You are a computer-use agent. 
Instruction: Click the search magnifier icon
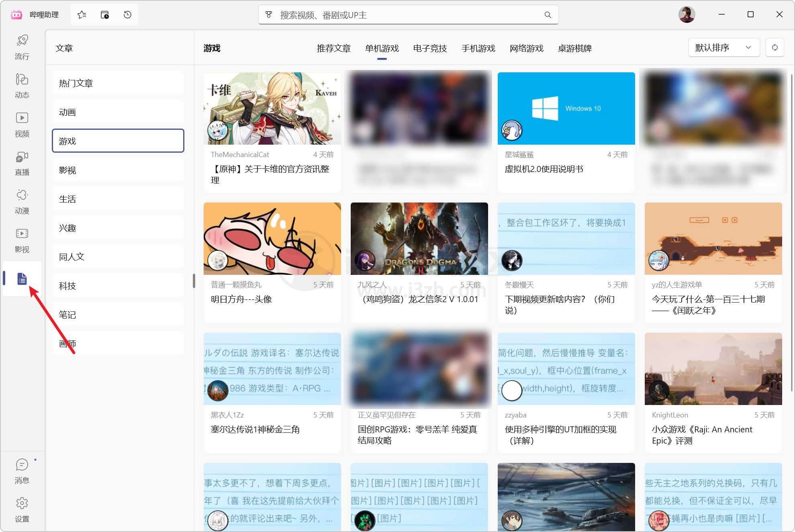click(548, 15)
